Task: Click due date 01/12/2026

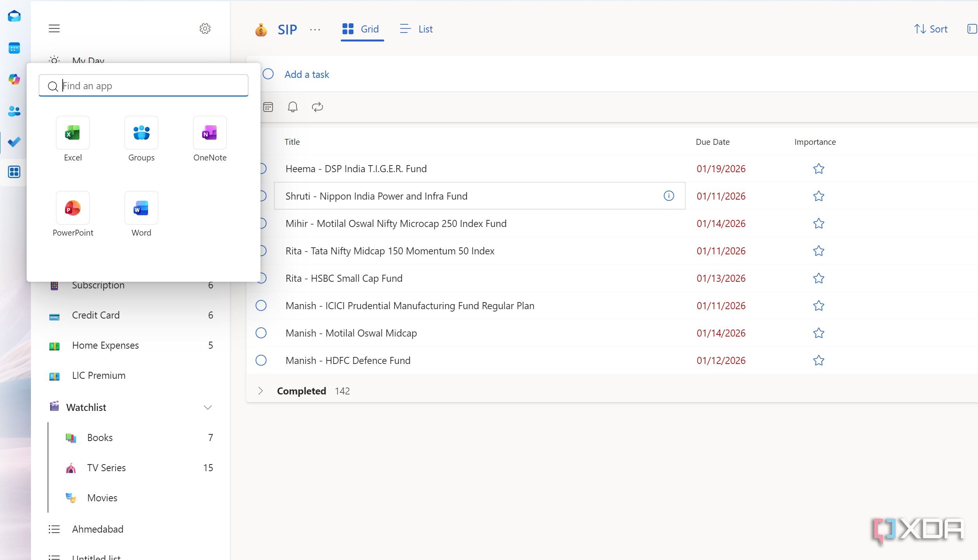Action: pyautogui.click(x=721, y=360)
